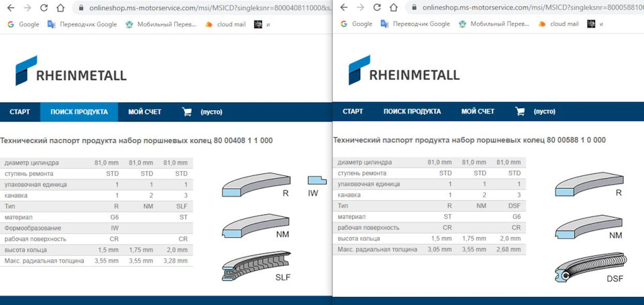Open МОЙ СЧЕТ in the left window
Viewport: 644px width, 305px height.
pyautogui.click(x=145, y=112)
